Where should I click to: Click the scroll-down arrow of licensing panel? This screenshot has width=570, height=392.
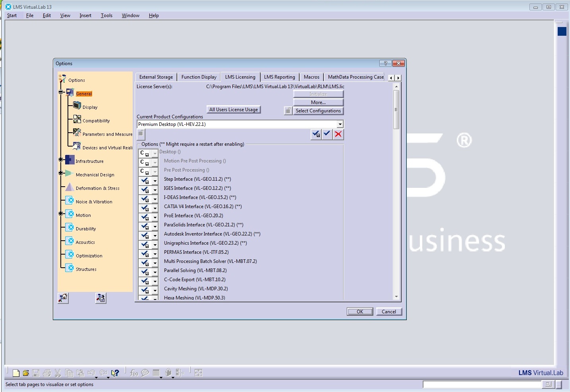(x=396, y=297)
